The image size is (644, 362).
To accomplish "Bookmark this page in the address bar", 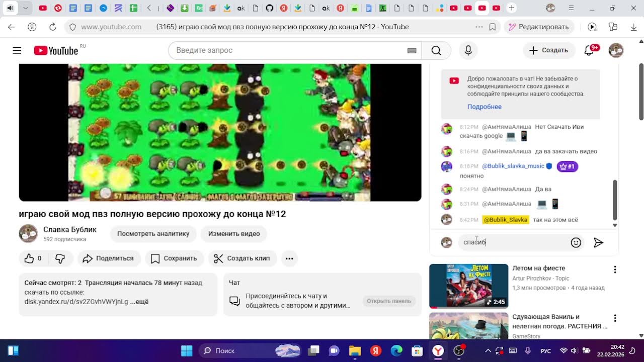I will 493,27.
